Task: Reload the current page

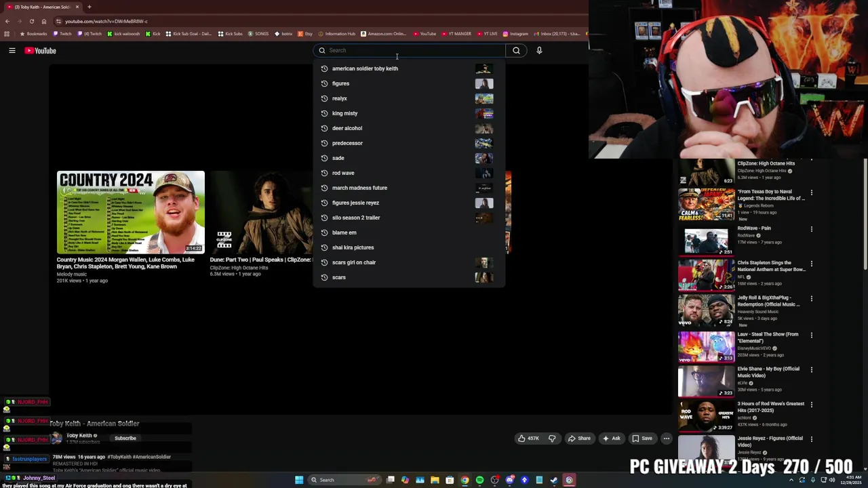Action: pyautogui.click(x=31, y=21)
